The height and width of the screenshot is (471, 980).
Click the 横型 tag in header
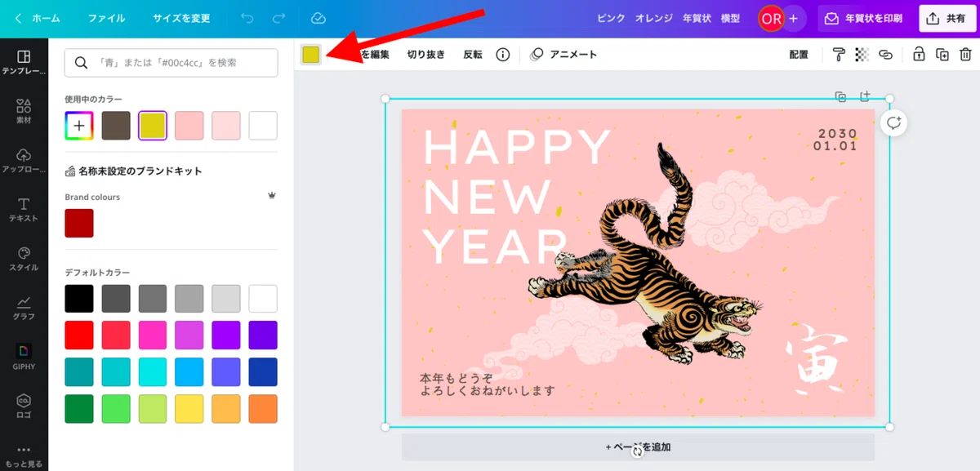(730, 18)
